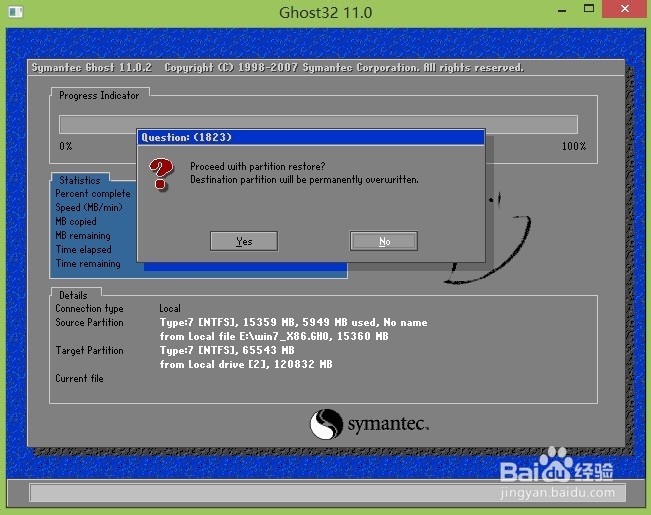651x515 pixels.
Task: Click the "Time remaining" statistics row
Action: (88, 264)
